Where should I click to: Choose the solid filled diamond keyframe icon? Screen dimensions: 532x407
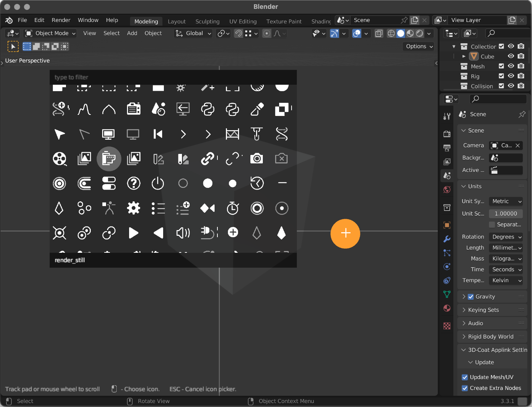click(281, 233)
